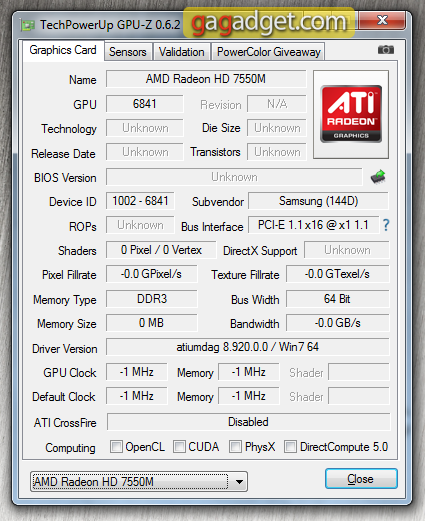Close the GPU-Z window with X
This screenshot has width=425, height=521.
[382, 20]
